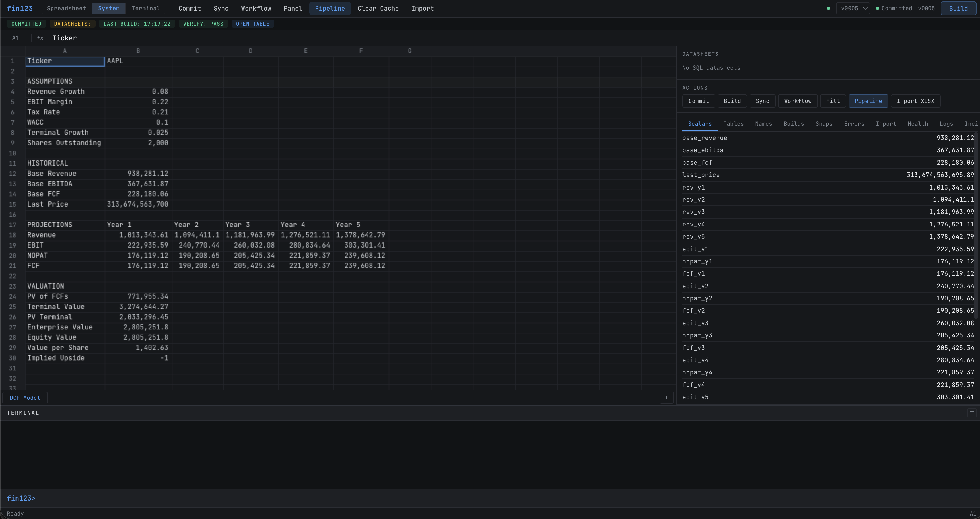Image resolution: width=980 pixels, height=519 pixels.
Task: Click the fx formula icon
Action: click(x=40, y=38)
